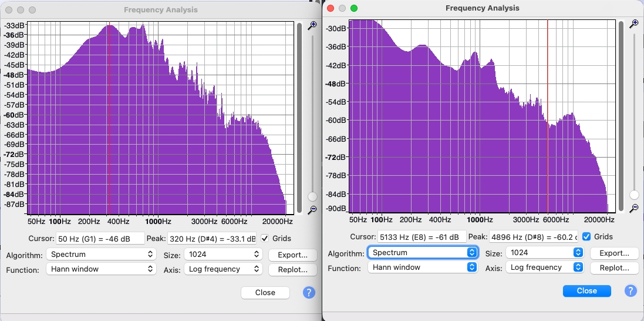Click zoom-out magnifier in right analysis window
The image size is (644, 321).
(x=633, y=208)
